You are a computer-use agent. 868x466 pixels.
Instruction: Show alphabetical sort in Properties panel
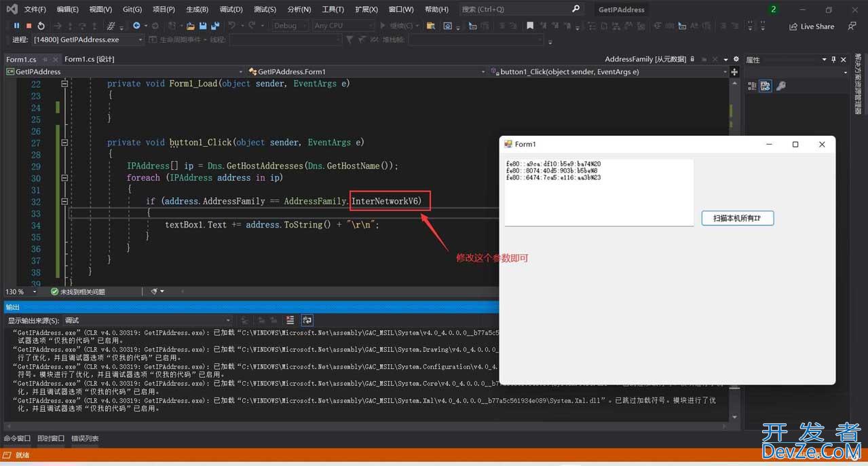766,86
